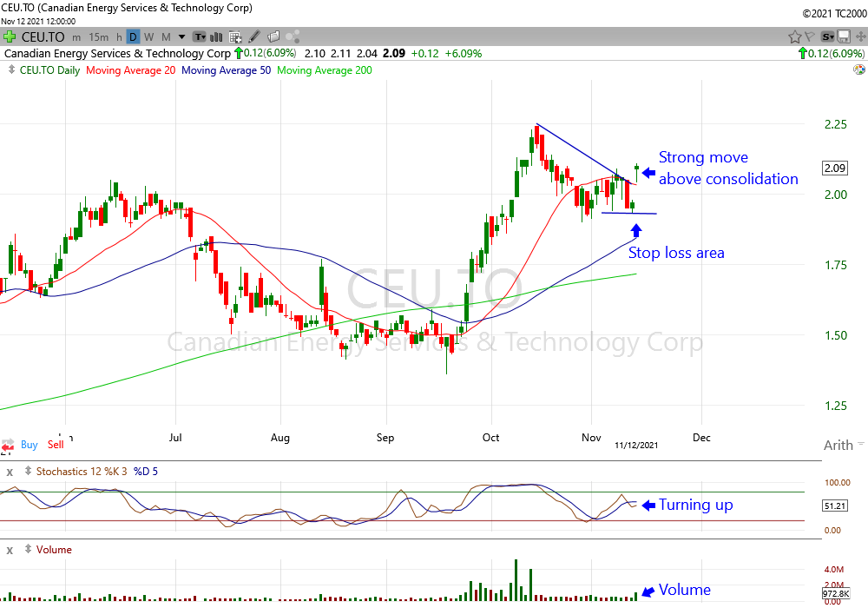The width and height of the screenshot is (868, 608).
Task: Click the 4.0M volume scale label
Action: (834, 569)
